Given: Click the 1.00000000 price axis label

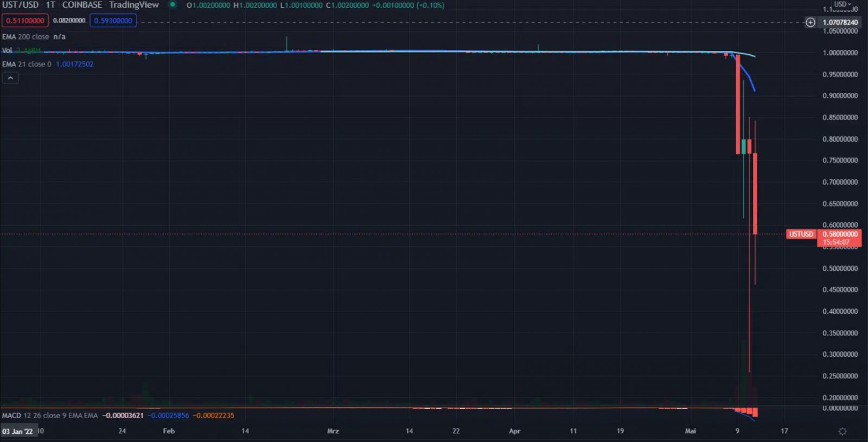Looking at the screenshot, I should pyautogui.click(x=840, y=53).
